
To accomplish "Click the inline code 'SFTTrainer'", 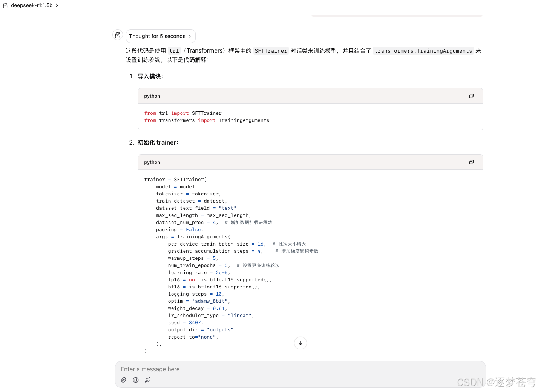I will click(271, 51).
